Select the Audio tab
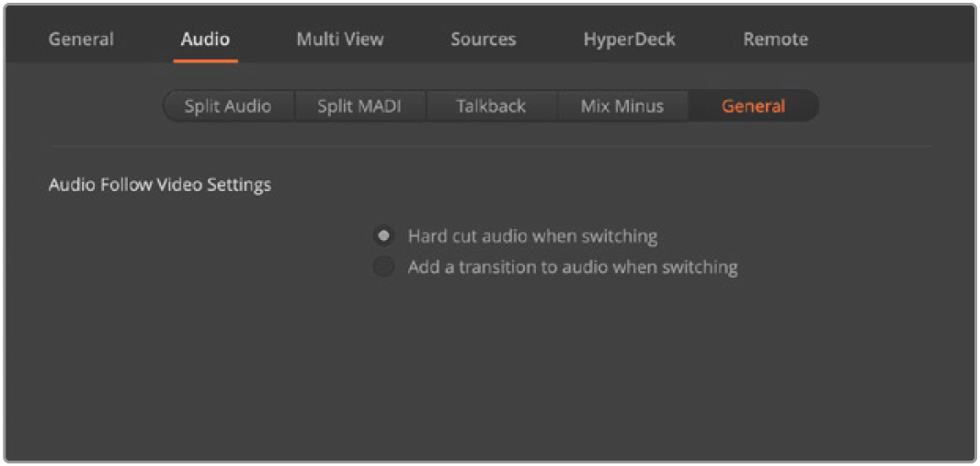 click(x=205, y=40)
